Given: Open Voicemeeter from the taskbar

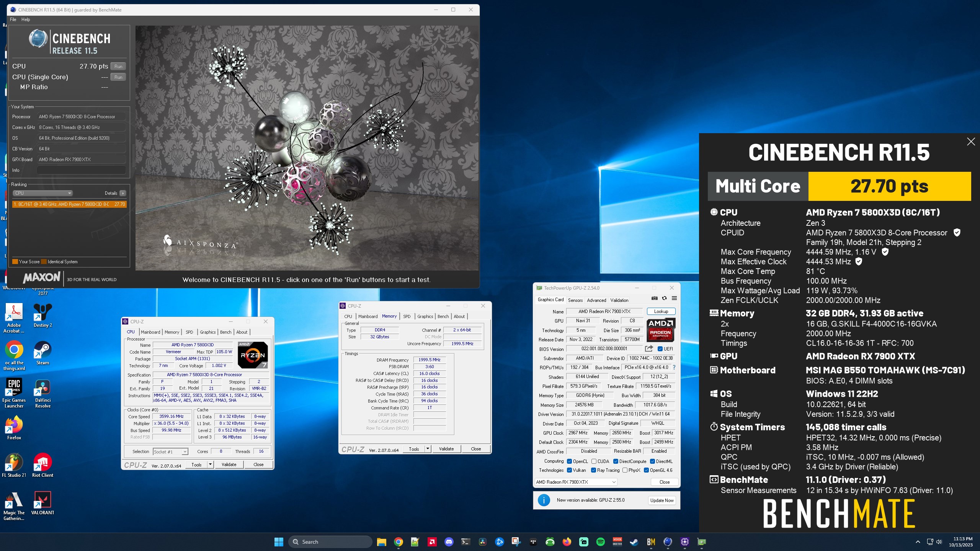Looking at the screenshot, I should tap(617, 542).
